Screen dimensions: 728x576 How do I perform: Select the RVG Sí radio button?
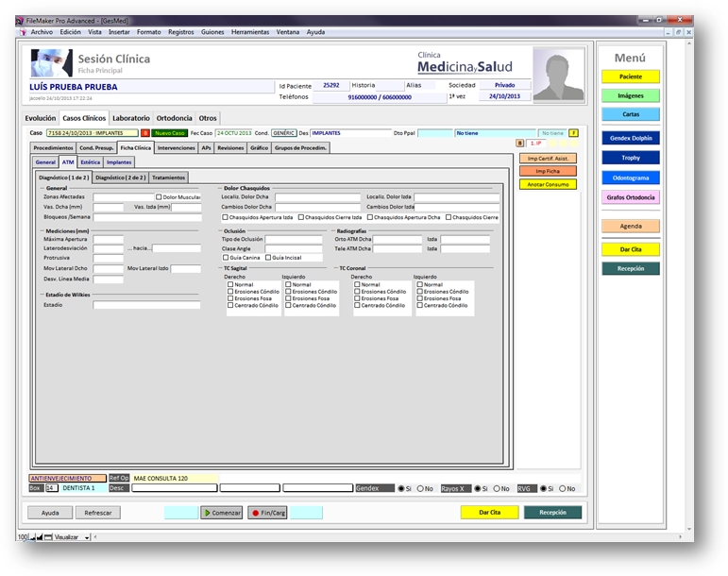coord(543,489)
